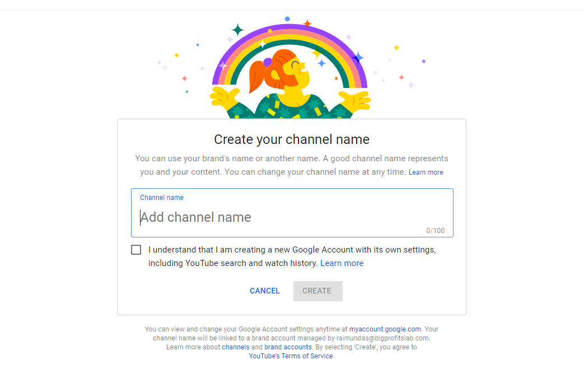Open Learn more beside the checkbox text
This screenshot has width=584, height=392.
tap(342, 263)
